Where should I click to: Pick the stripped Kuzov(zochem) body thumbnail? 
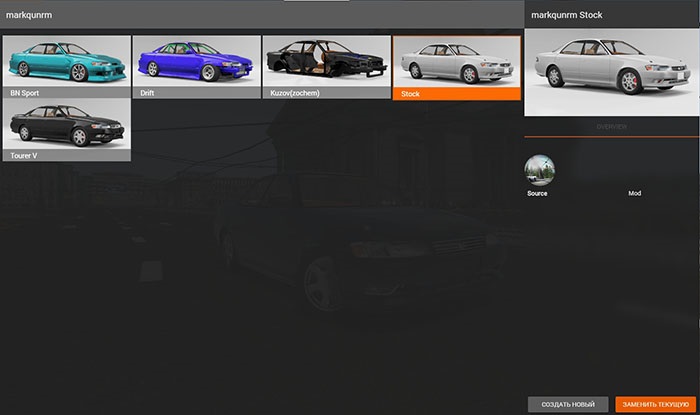pyautogui.click(x=326, y=60)
